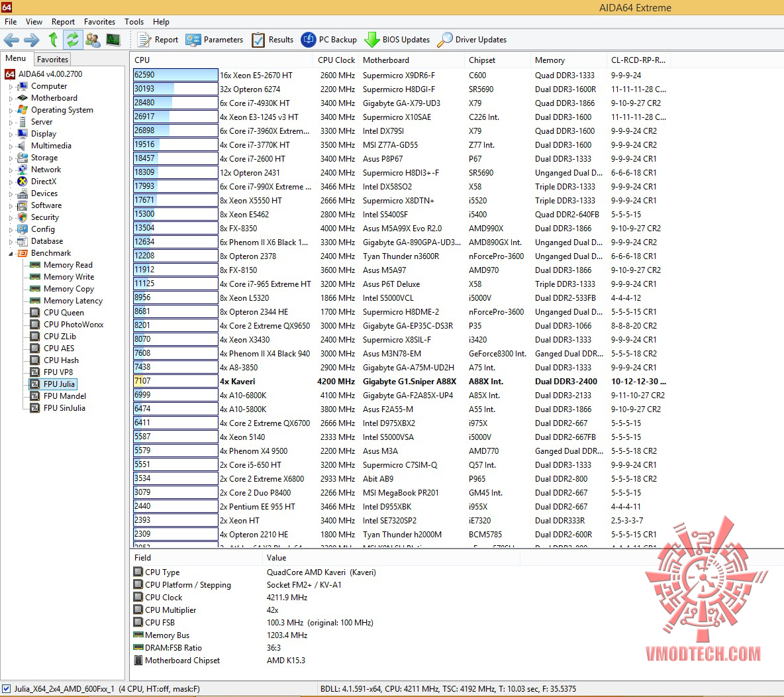Click the Value column header
Viewport: 784px width, 697px height.
pyautogui.click(x=391, y=557)
